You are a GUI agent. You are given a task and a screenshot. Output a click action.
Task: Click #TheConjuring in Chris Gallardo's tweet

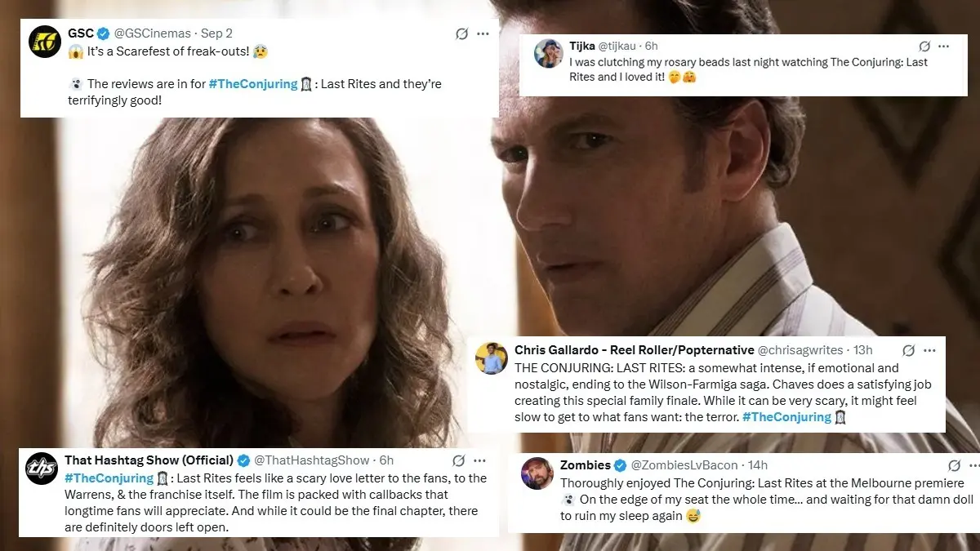point(786,416)
